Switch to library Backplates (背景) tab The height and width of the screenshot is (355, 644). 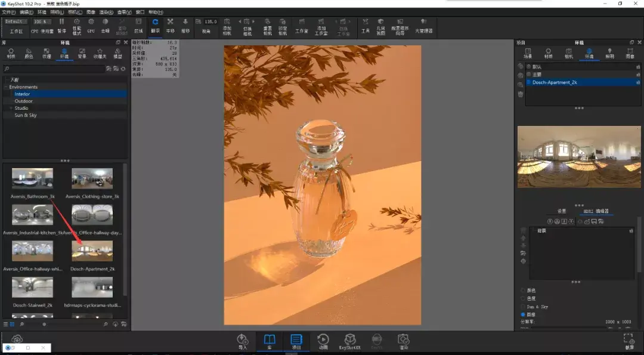(82, 54)
